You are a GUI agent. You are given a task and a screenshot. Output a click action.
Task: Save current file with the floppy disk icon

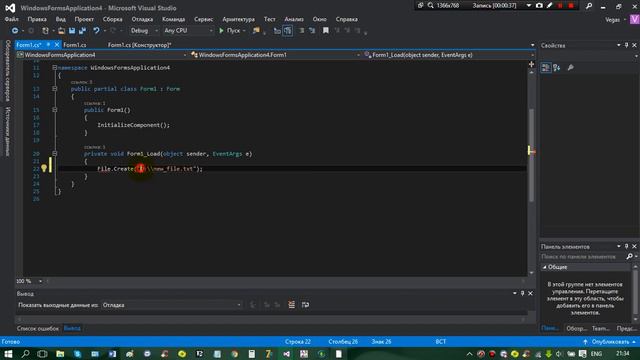coord(72,31)
